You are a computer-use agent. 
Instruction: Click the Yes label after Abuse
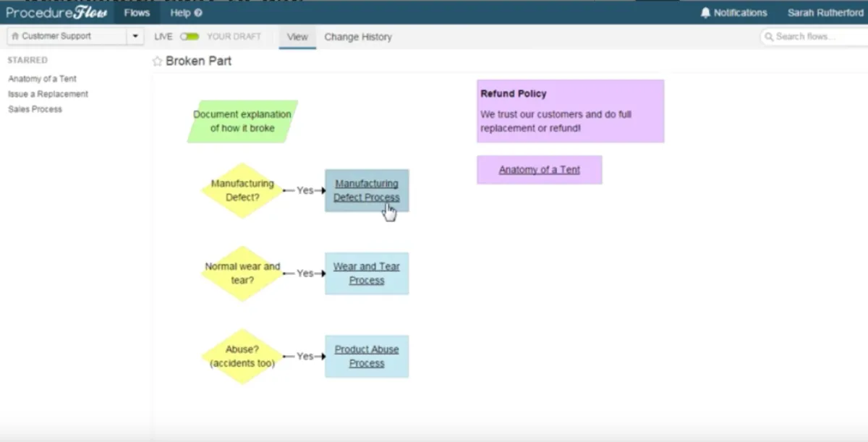click(305, 356)
